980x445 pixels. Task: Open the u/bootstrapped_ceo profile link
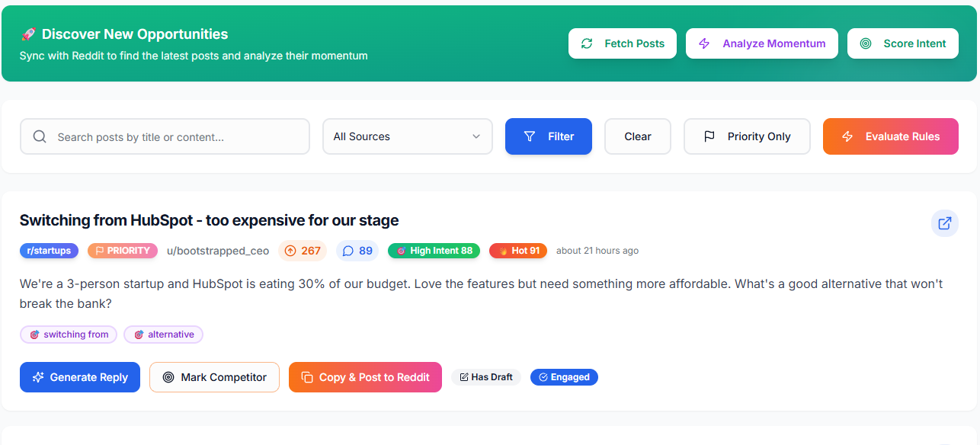coord(218,251)
